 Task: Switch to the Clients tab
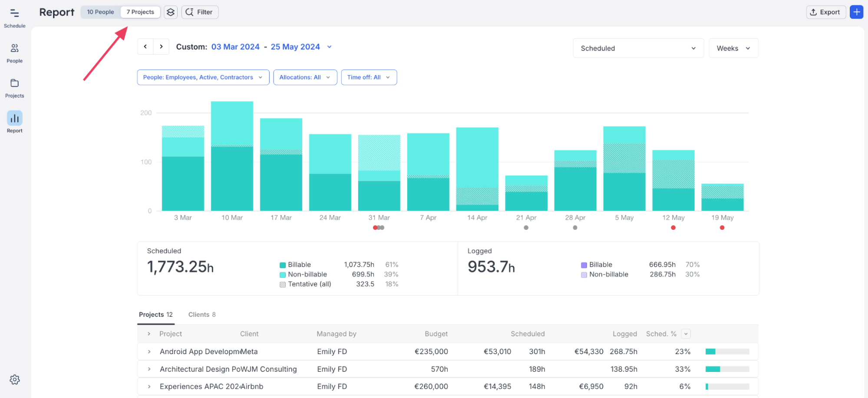[201, 315]
